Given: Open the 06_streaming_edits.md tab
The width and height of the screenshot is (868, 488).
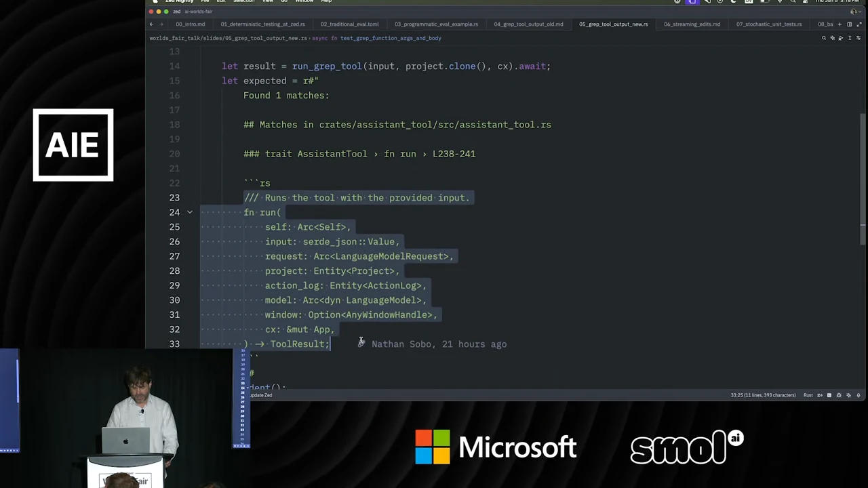Looking at the screenshot, I should click(692, 24).
